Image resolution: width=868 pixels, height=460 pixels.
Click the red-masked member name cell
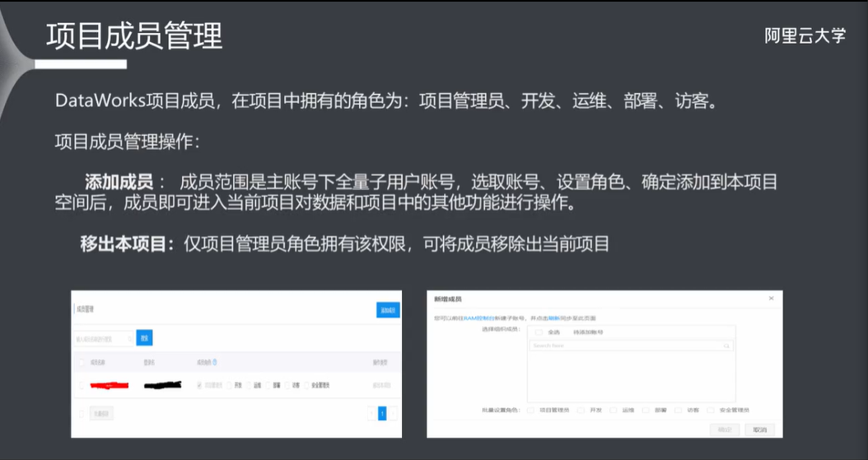point(109,385)
